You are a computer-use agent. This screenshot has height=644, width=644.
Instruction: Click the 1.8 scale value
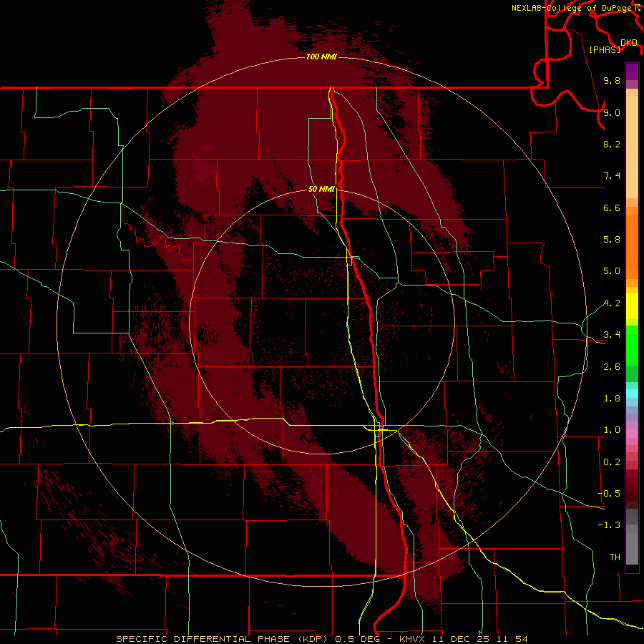[x=612, y=399]
